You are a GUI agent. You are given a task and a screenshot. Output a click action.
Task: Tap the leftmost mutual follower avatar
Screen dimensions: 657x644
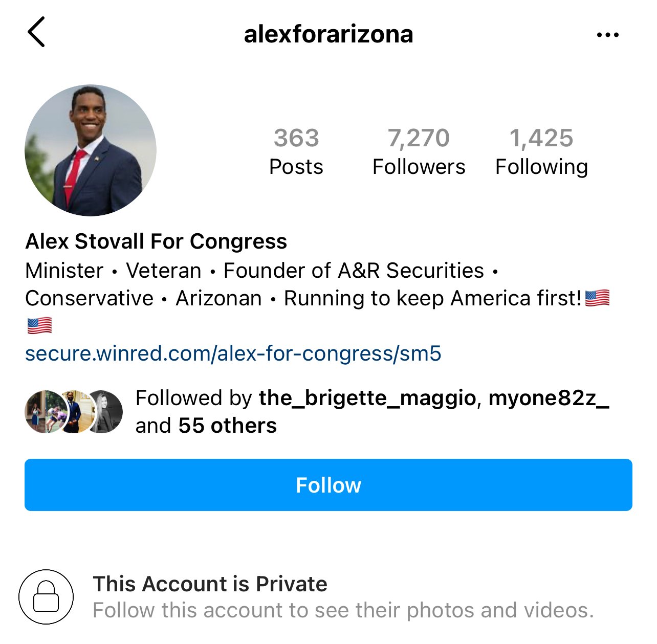click(x=41, y=412)
